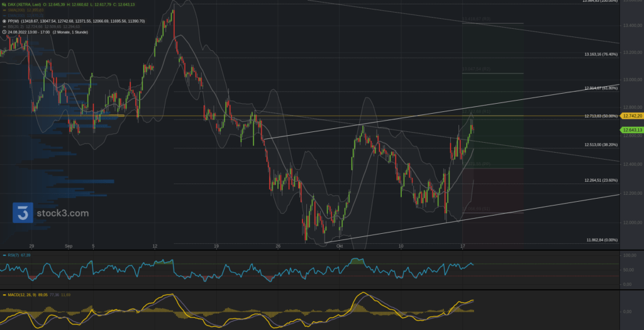Click the clock icon beside the date range
Screen dimensions: 644x330
pyautogui.click(x=4, y=32)
